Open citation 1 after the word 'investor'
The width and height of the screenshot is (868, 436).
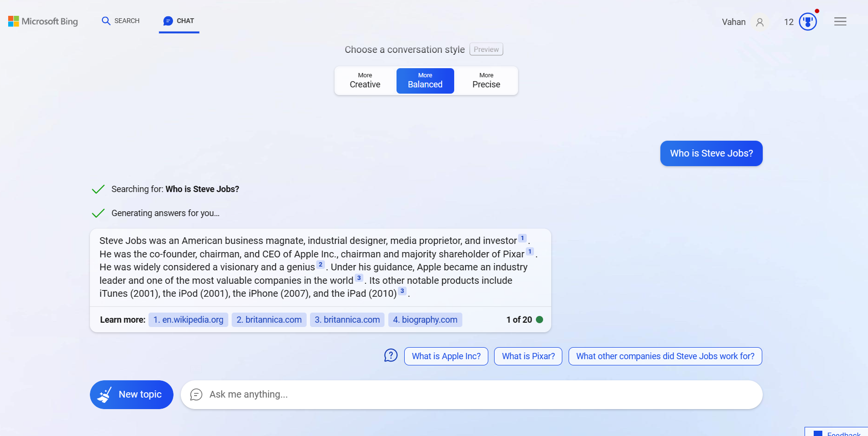(522, 238)
